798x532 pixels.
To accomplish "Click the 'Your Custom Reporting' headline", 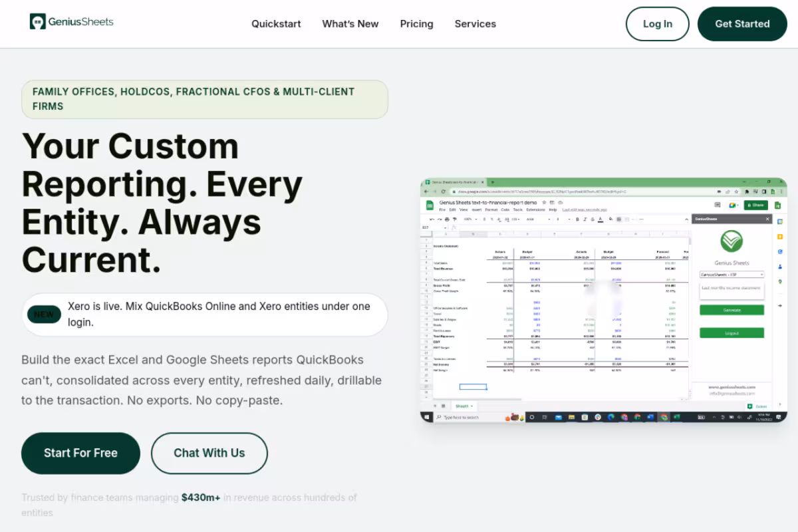I will [x=162, y=203].
